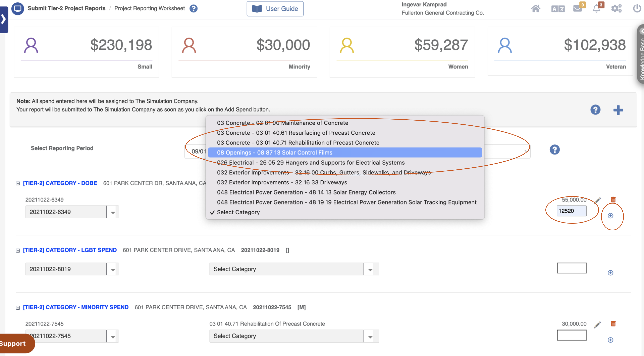Select 32 16 33 Driveways option
644x356 pixels.
pyautogui.click(x=345, y=182)
